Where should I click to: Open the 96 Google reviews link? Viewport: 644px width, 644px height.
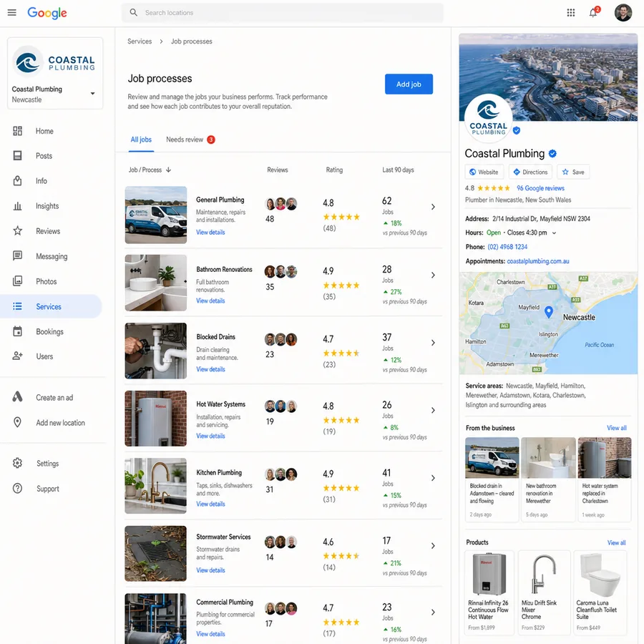(540, 188)
